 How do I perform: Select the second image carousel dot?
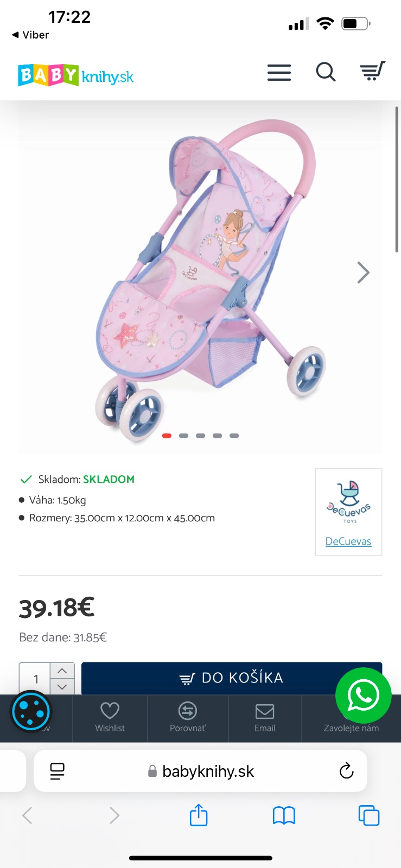click(183, 436)
